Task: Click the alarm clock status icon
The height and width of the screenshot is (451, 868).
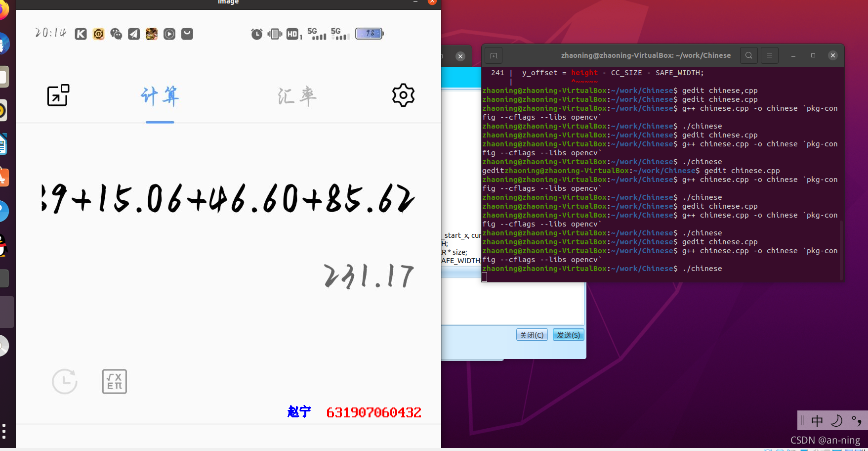Action: [x=257, y=34]
